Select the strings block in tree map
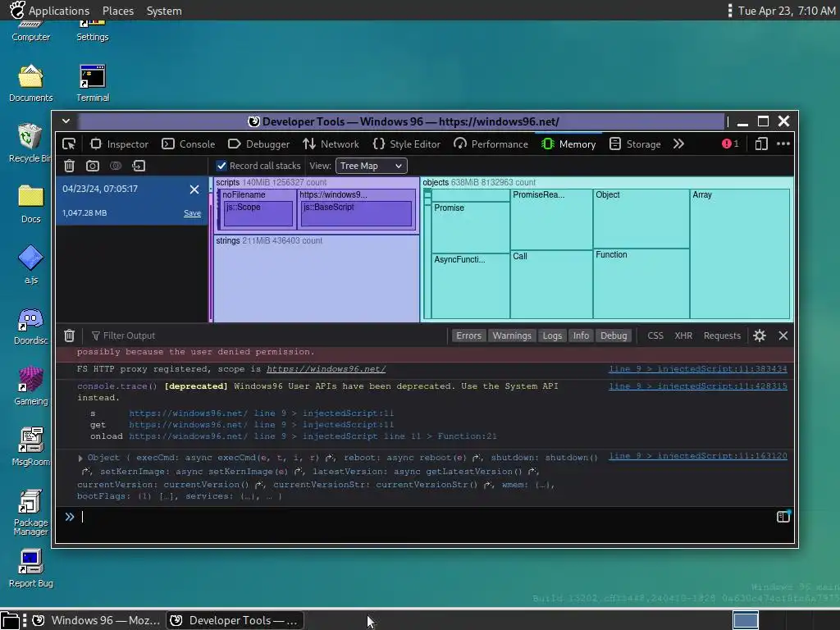 316,279
